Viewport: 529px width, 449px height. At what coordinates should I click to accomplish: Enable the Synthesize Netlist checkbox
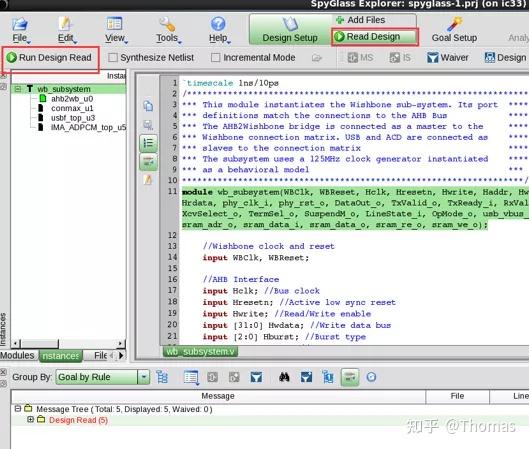113,58
